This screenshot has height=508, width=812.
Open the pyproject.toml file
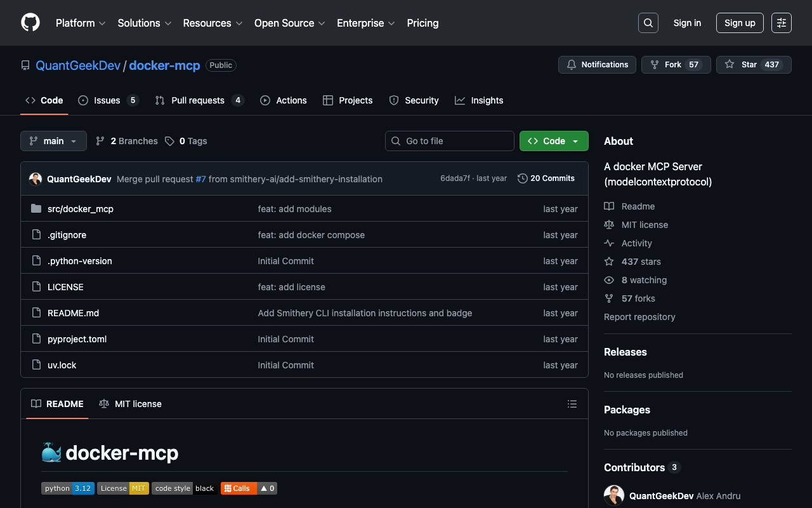77,339
